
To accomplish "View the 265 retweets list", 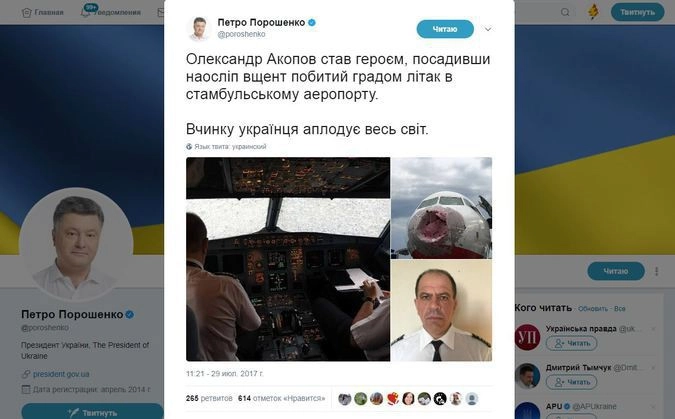I will pos(209,398).
